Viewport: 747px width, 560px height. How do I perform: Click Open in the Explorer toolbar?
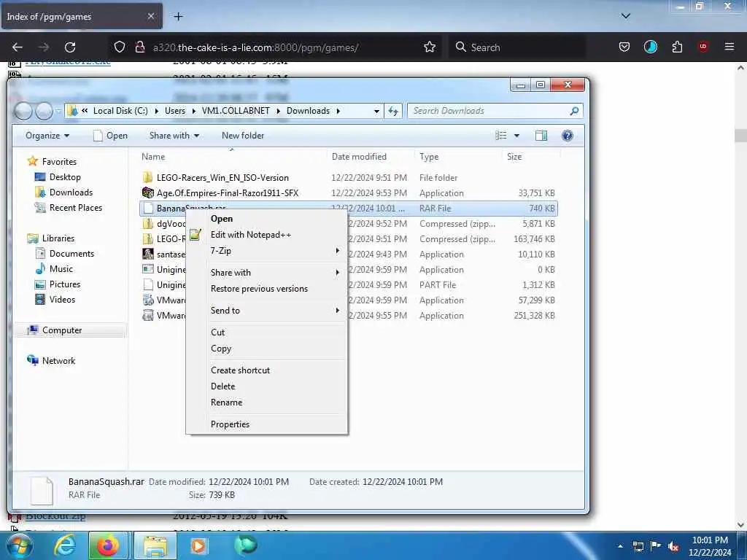point(111,136)
